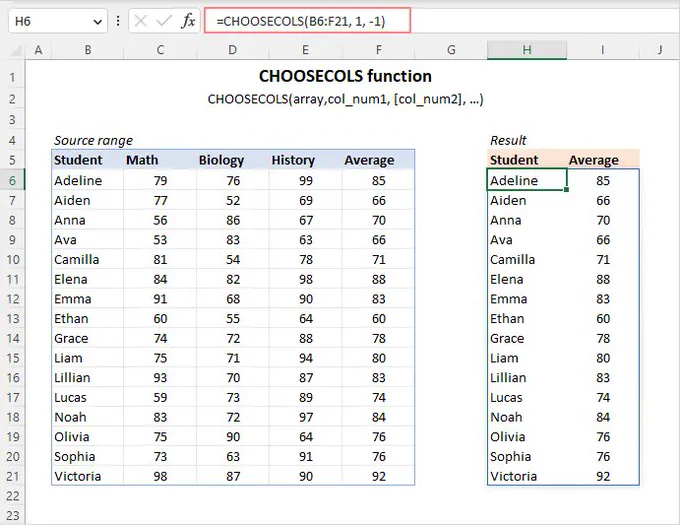Screen dimensions: 680x525
Task: Select 'Noah' in the Result table
Action: pyautogui.click(x=527, y=417)
